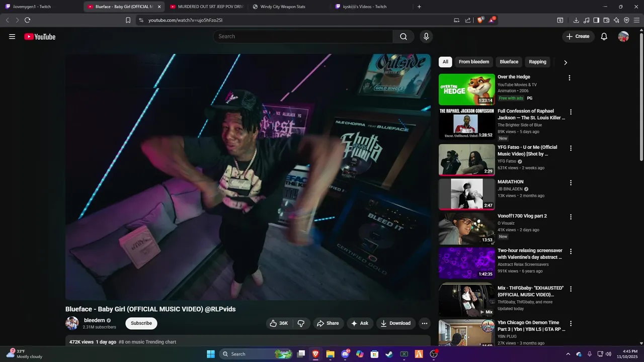The height and width of the screenshot is (362, 644).
Task: Open the tab search icon in toolbar
Action: (x=560, y=20)
